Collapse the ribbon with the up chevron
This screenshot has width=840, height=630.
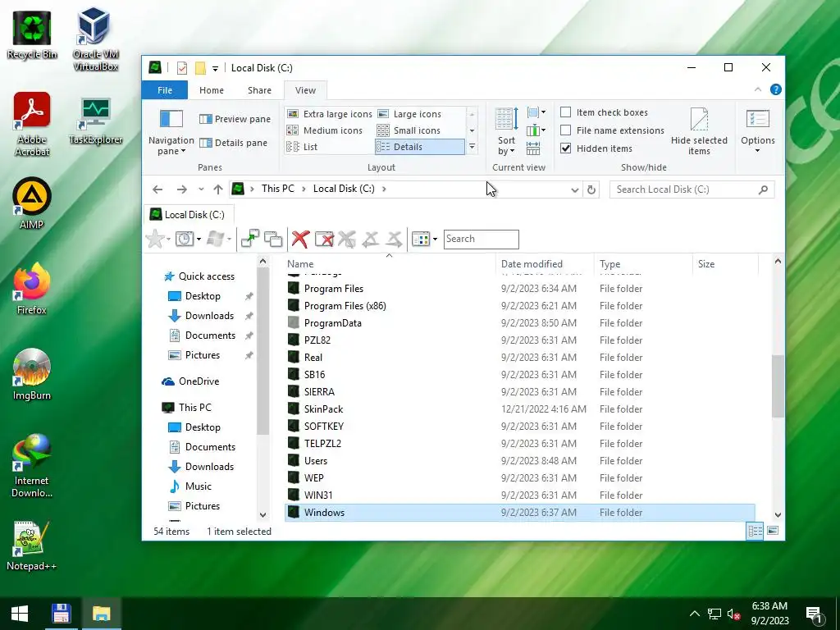[757, 89]
